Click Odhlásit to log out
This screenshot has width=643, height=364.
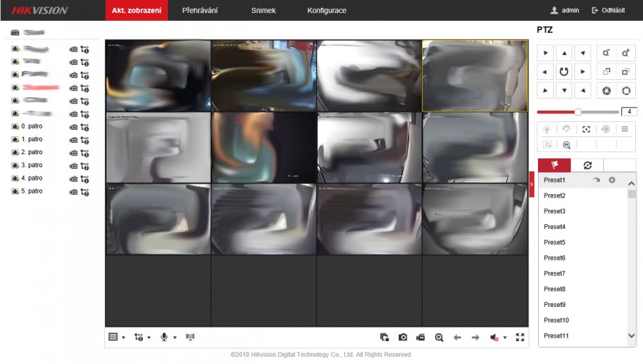(608, 11)
